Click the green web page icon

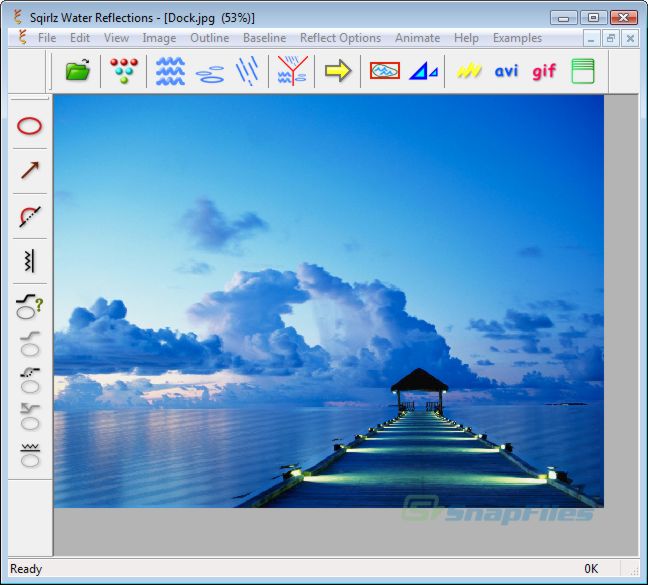click(583, 71)
